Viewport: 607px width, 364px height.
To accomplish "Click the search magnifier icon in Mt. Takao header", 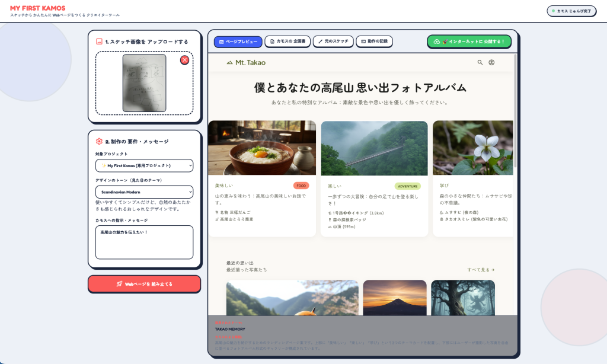I will (x=480, y=62).
